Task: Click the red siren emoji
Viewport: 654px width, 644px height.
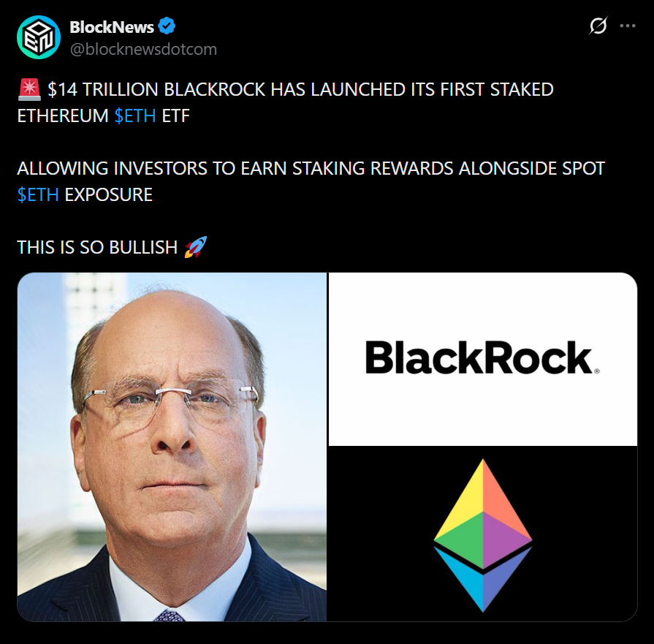Action: pyautogui.click(x=29, y=89)
